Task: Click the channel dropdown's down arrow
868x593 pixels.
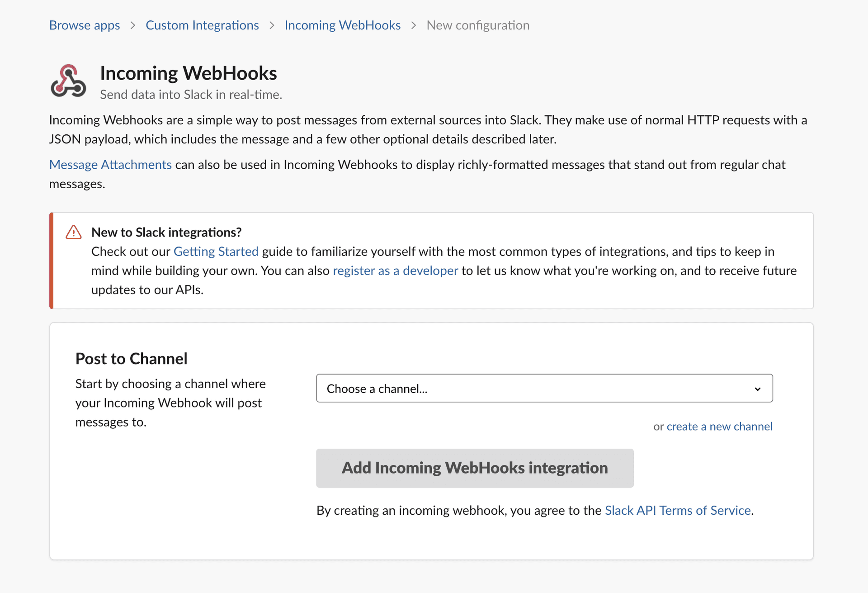Action: 757,389
